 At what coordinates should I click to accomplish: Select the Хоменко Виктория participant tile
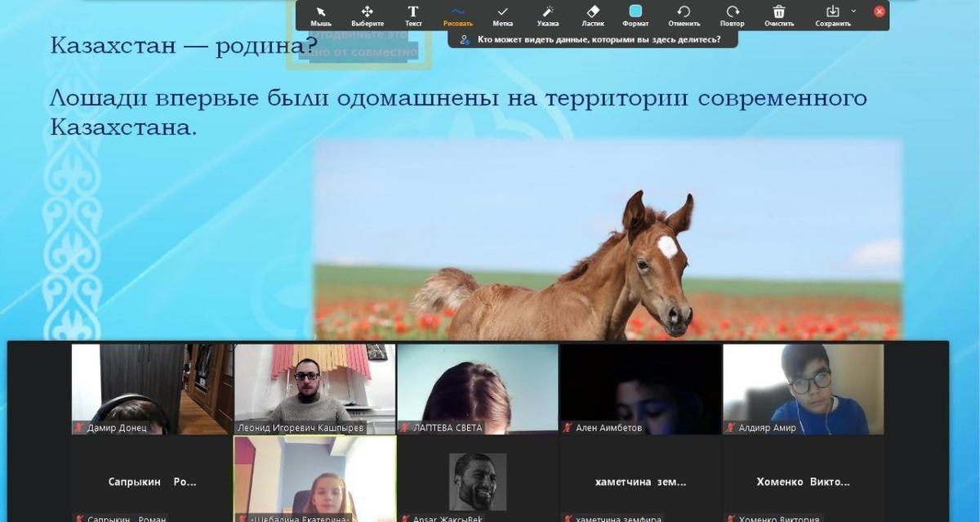tap(803, 481)
